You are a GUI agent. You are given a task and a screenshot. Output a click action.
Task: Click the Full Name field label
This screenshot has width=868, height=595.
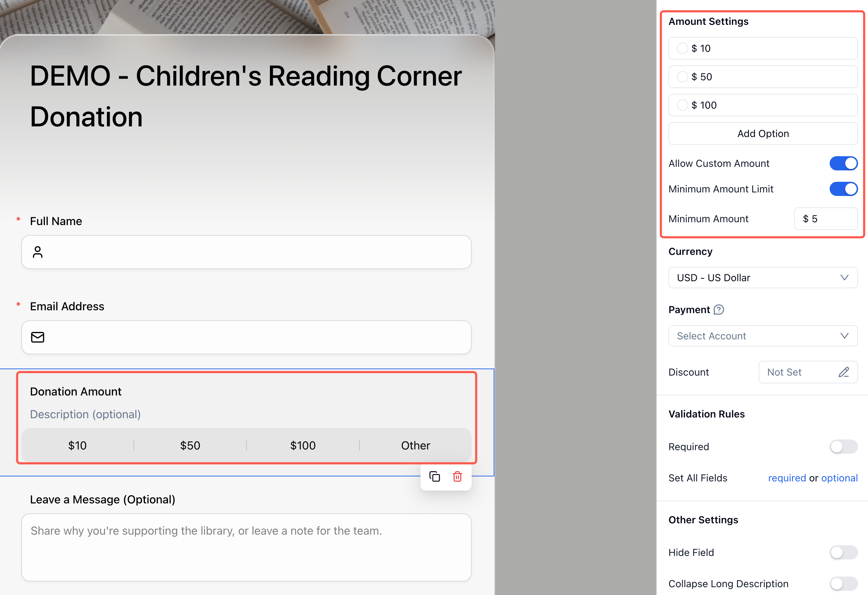56,221
